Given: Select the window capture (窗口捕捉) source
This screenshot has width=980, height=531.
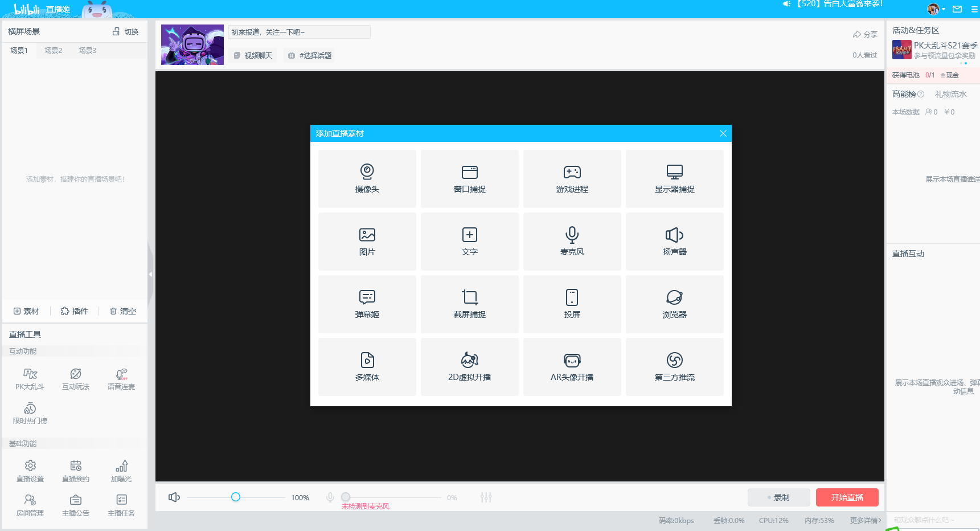Looking at the screenshot, I should (x=469, y=178).
